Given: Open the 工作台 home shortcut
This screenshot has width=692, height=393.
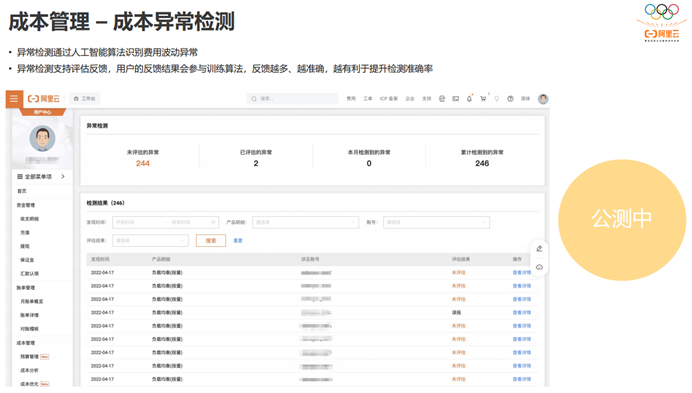Looking at the screenshot, I should pyautogui.click(x=85, y=99).
